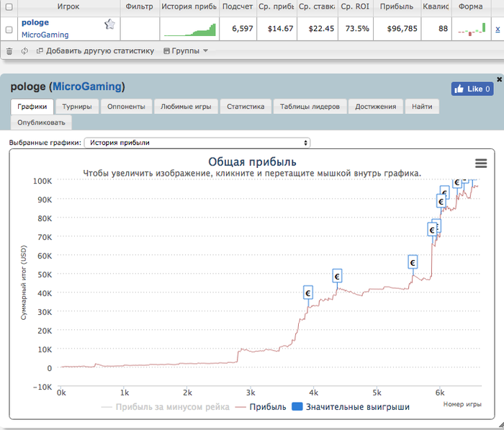
Task: Open the Найти tab
Action: 422,107
